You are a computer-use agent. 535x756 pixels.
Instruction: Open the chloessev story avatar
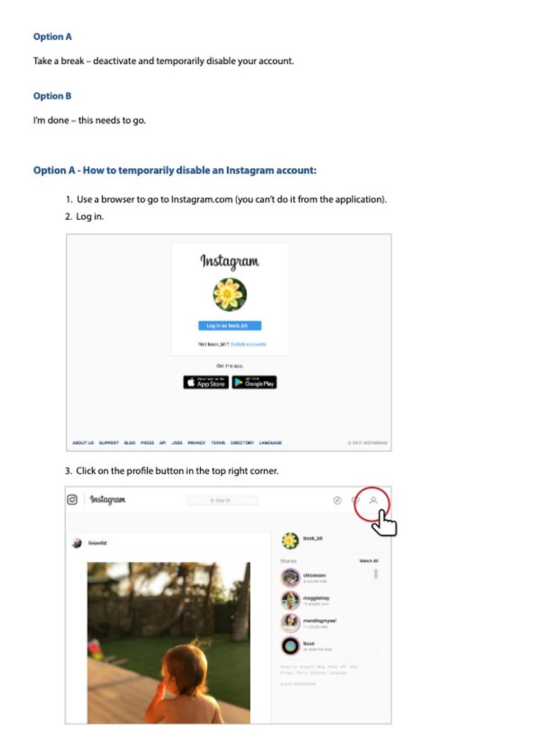pyautogui.click(x=290, y=578)
